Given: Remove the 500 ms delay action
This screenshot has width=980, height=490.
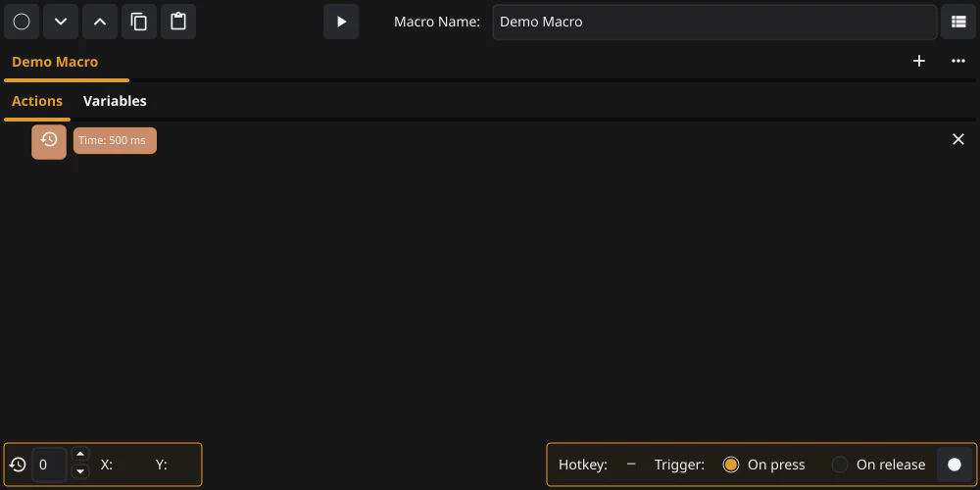Looking at the screenshot, I should (x=958, y=139).
